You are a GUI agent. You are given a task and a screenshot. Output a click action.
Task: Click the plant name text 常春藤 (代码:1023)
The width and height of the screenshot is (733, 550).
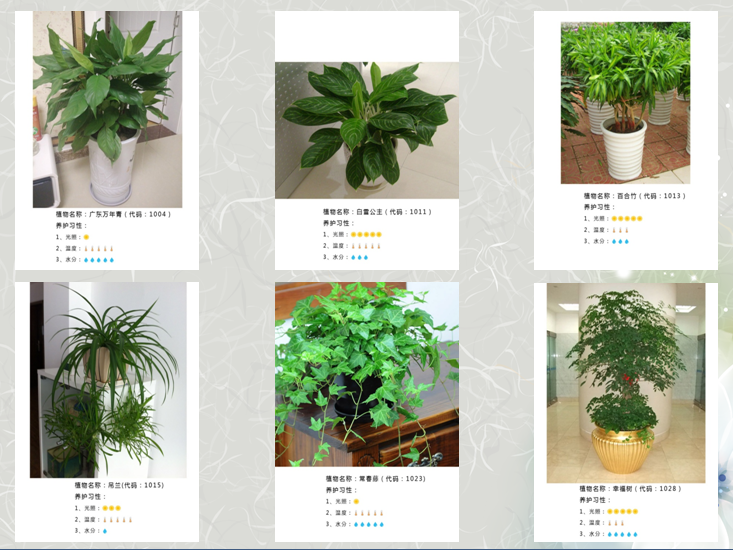click(375, 479)
